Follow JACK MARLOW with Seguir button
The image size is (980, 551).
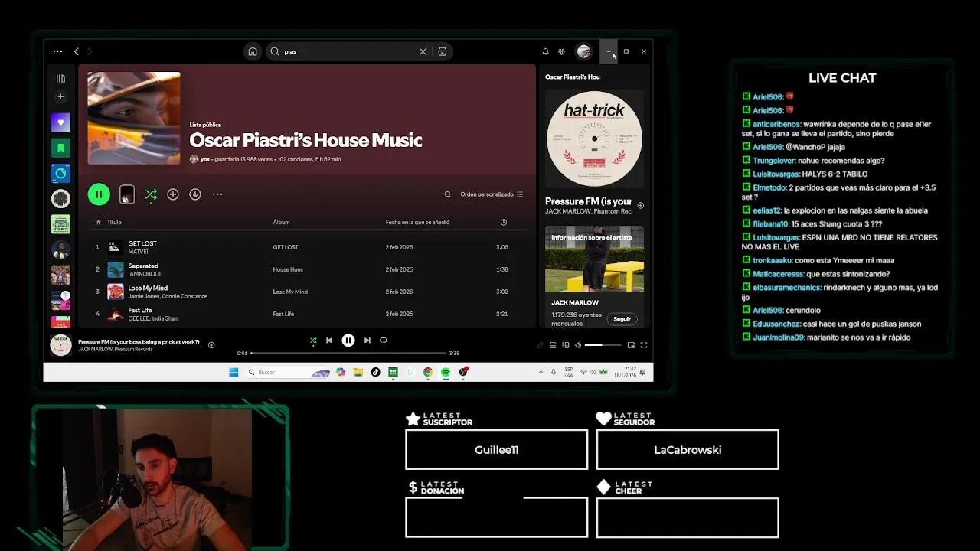pos(622,319)
